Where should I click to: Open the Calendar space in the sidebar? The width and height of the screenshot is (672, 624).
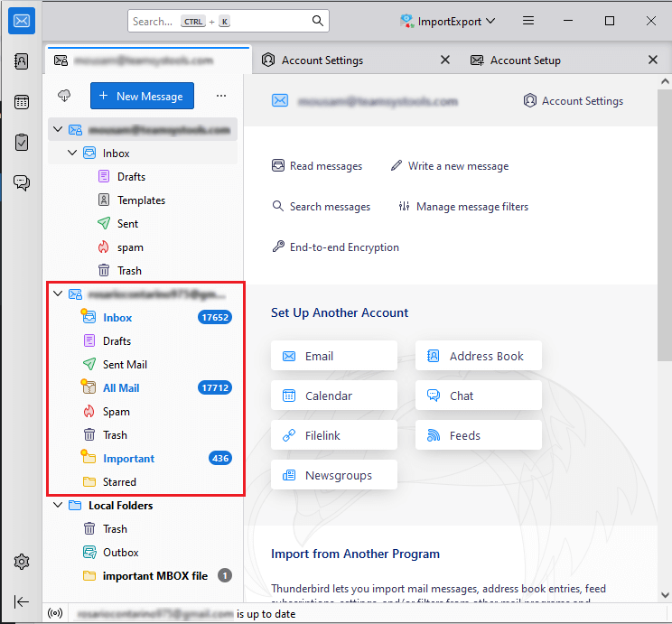coord(22,102)
